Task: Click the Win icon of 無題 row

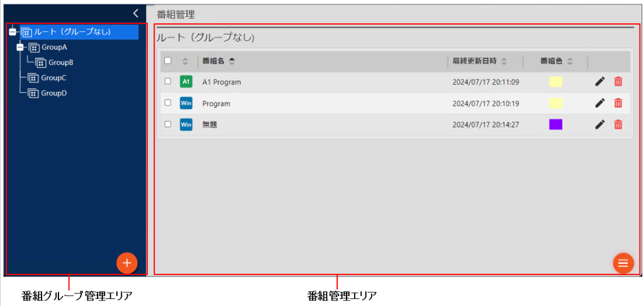Action: pos(186,125)
